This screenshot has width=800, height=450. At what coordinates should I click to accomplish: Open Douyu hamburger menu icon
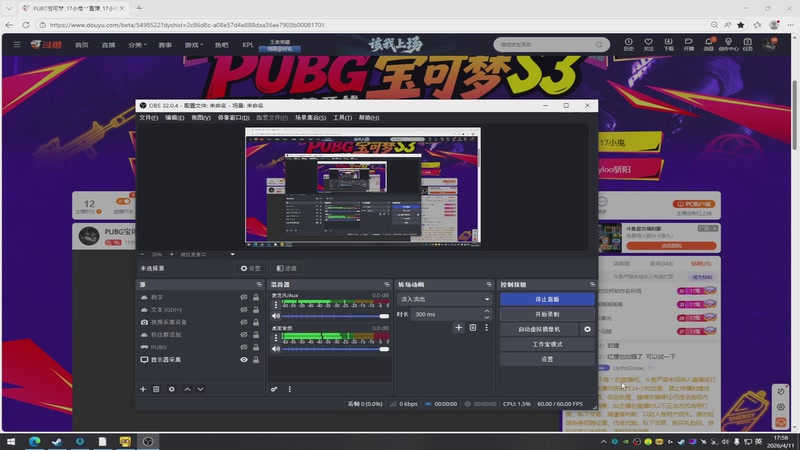pyautogui.click(x=17, y=44)
